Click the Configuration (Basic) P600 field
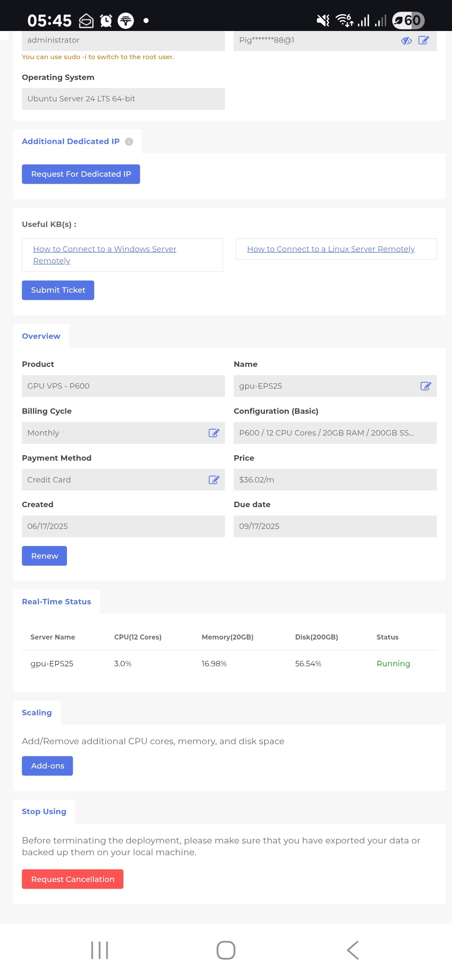 click(x=335, y=433)
